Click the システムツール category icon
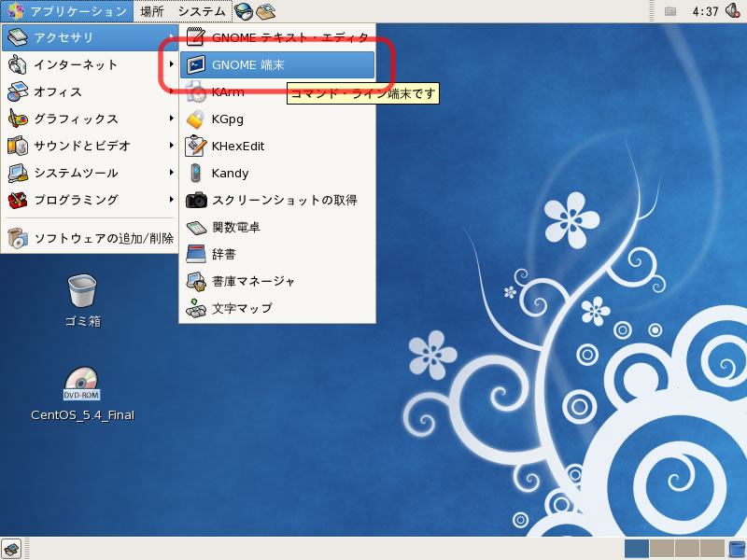This screenshot has height=560, width=747. [18, 173]
